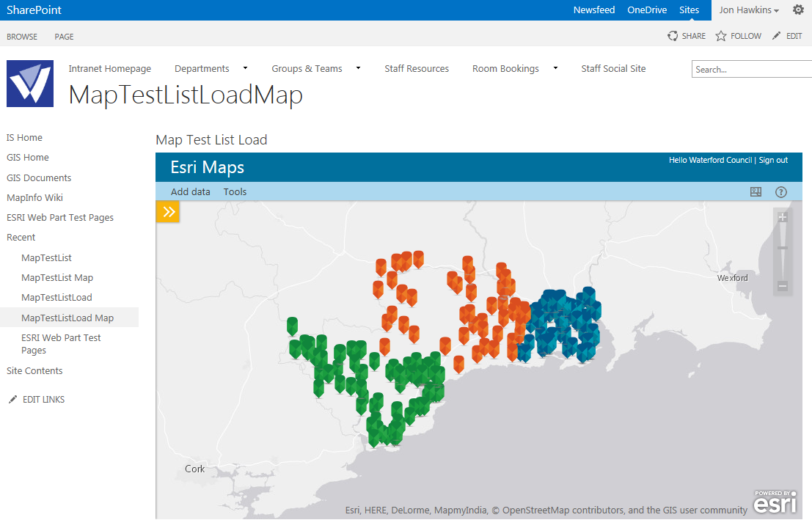The height and width of the screenshot is (531, 812).
Task: Adjust the map zoom slider handle
Action: (x=783, y=248)
